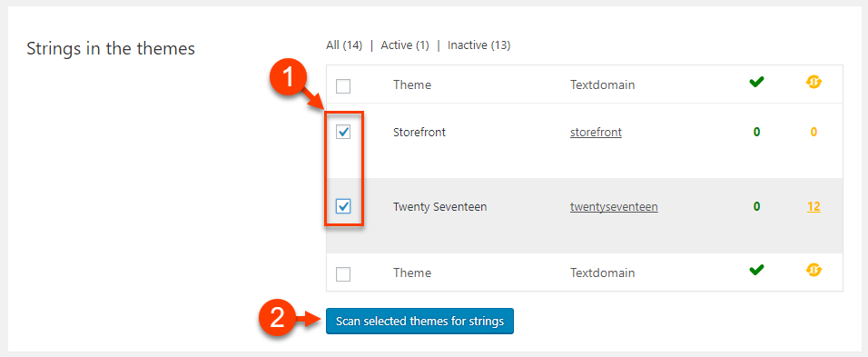Screen dimensions: 868x357
Task: Show all 14 themes filter
Action: point(344,45)
